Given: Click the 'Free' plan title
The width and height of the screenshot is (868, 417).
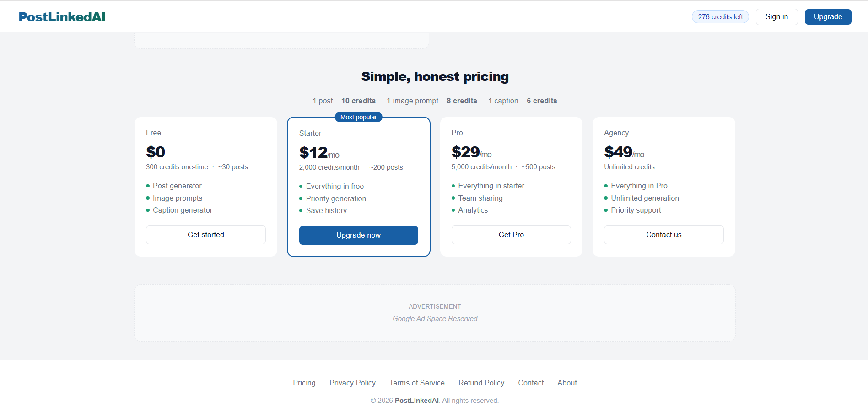Looking at the screenshot, I should coord(154,133).
